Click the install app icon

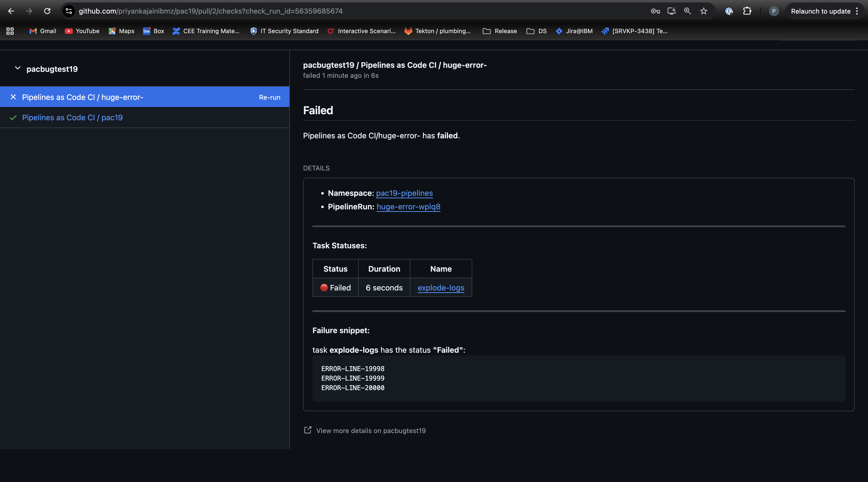671,11
